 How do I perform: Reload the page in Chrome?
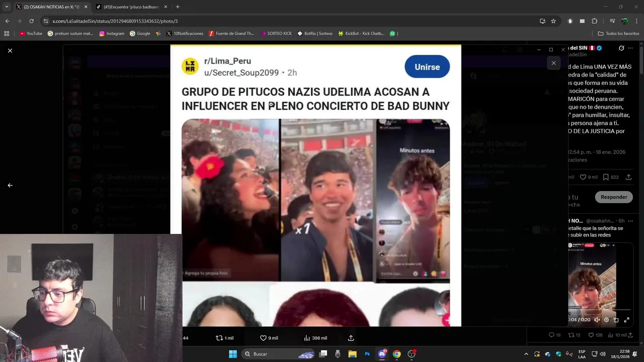click(31, 21)
